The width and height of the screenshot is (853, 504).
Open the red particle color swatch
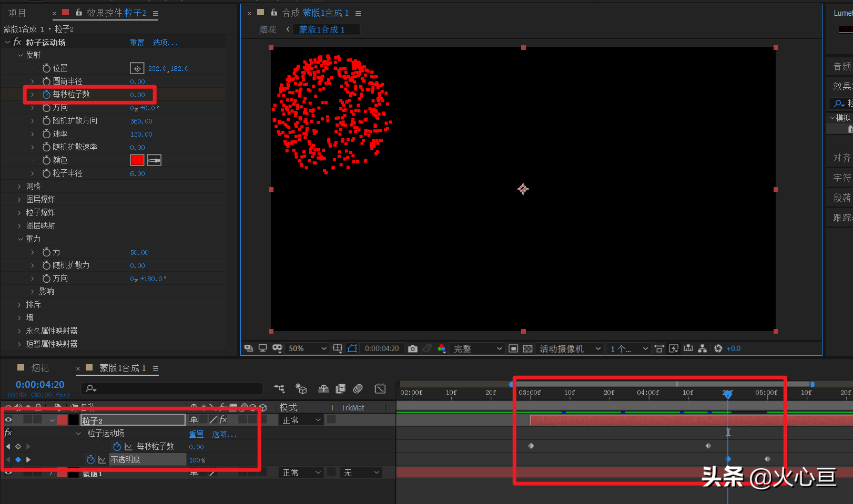(x=137, y=160)
